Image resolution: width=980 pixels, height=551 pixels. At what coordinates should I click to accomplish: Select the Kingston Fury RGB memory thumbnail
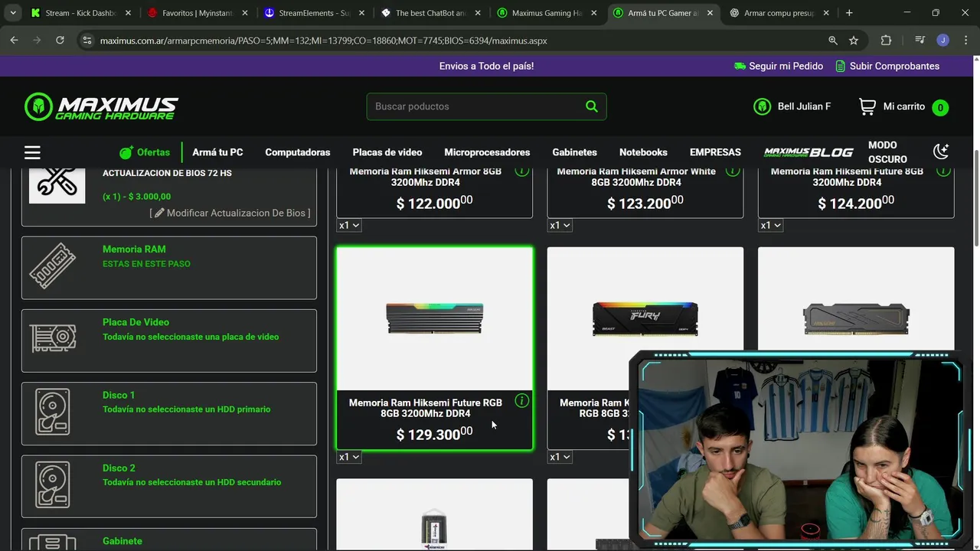[x=645, y=318]
